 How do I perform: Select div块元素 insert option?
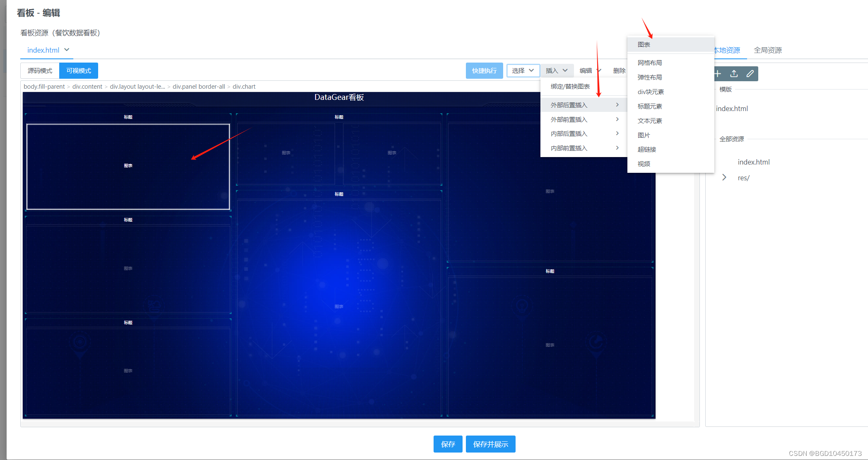(650, 92)
